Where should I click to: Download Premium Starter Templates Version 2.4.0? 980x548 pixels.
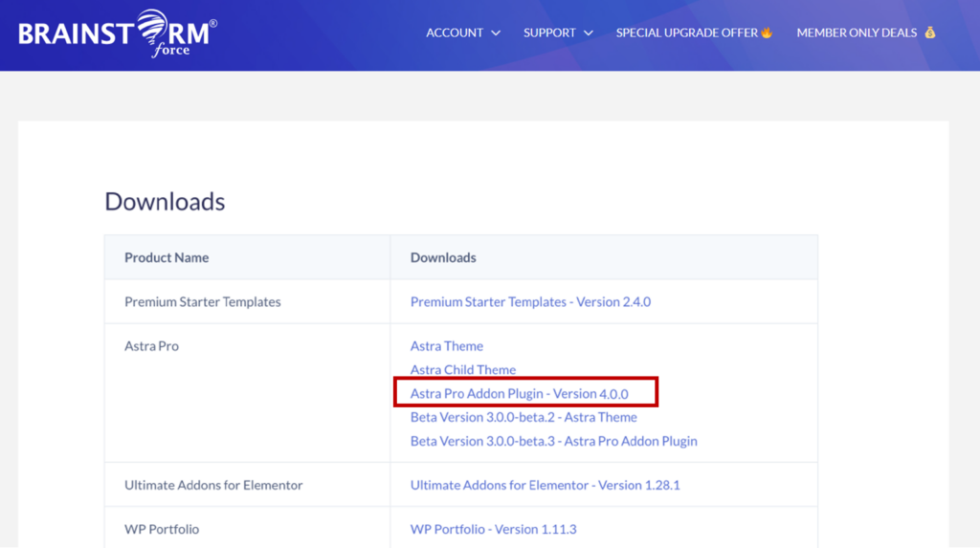530,302
